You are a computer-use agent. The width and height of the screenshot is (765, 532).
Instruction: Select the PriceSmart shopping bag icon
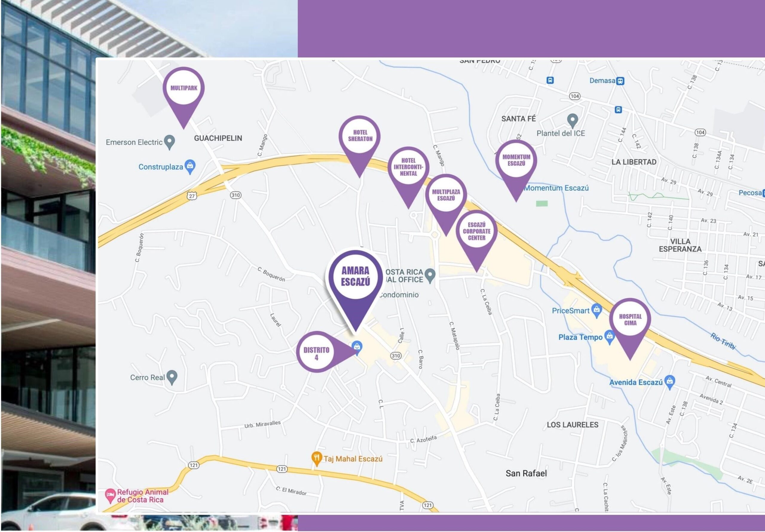[x=596, y=310]
